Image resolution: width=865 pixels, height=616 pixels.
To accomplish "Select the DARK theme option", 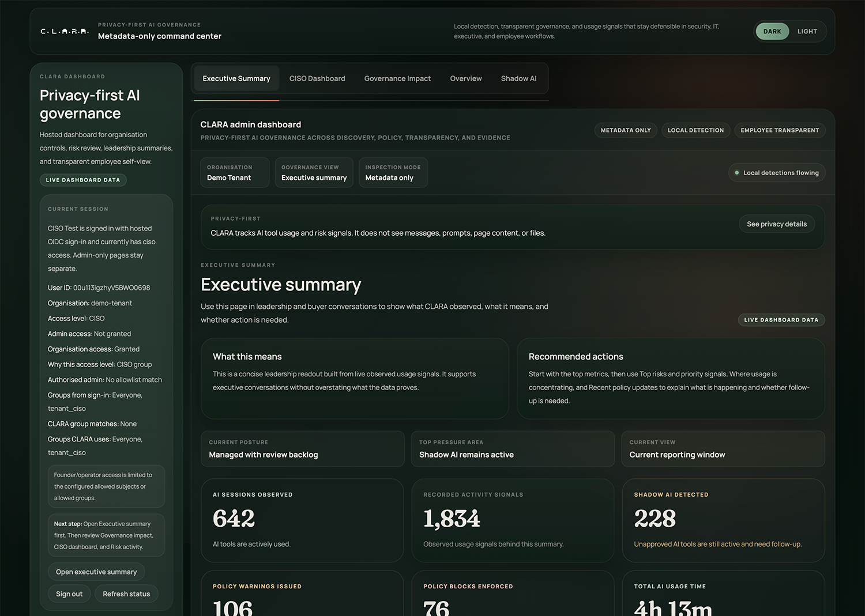I will (x=772, y=31).
